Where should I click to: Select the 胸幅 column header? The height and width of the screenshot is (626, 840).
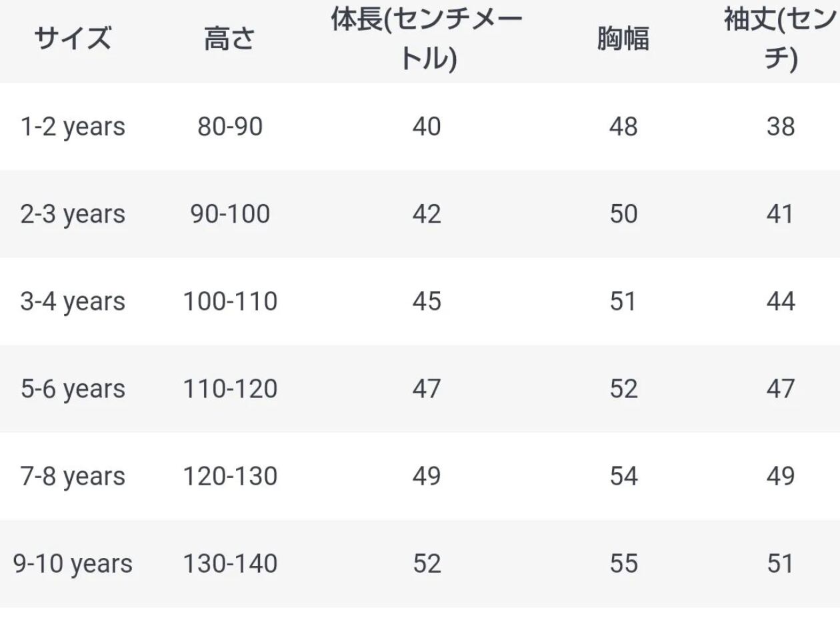click(x=623, y=40)
